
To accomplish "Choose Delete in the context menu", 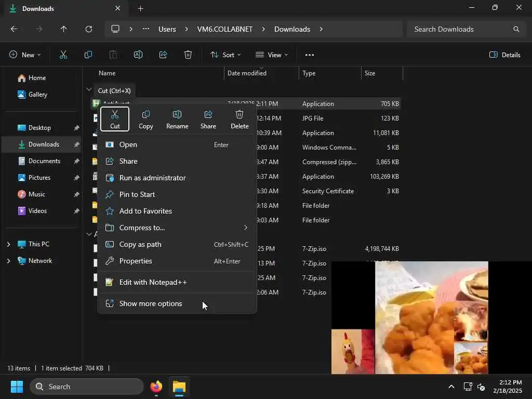I will [240, 119].
